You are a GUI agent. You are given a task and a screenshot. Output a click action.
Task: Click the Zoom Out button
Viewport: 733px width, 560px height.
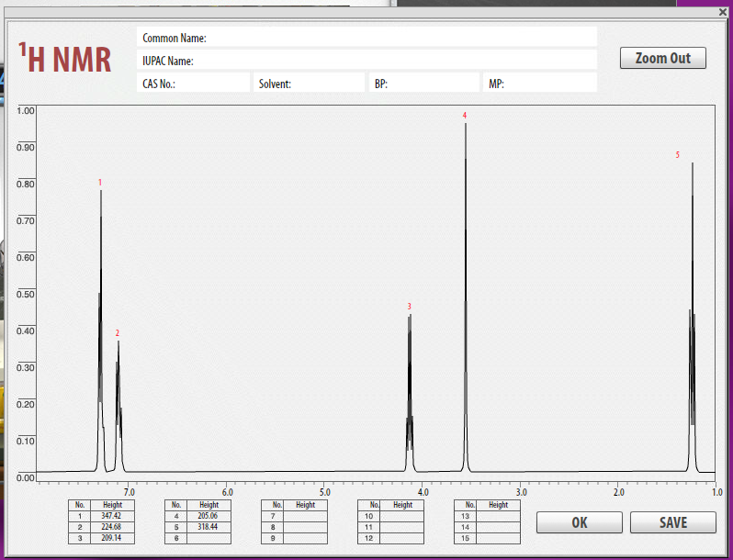663,58
